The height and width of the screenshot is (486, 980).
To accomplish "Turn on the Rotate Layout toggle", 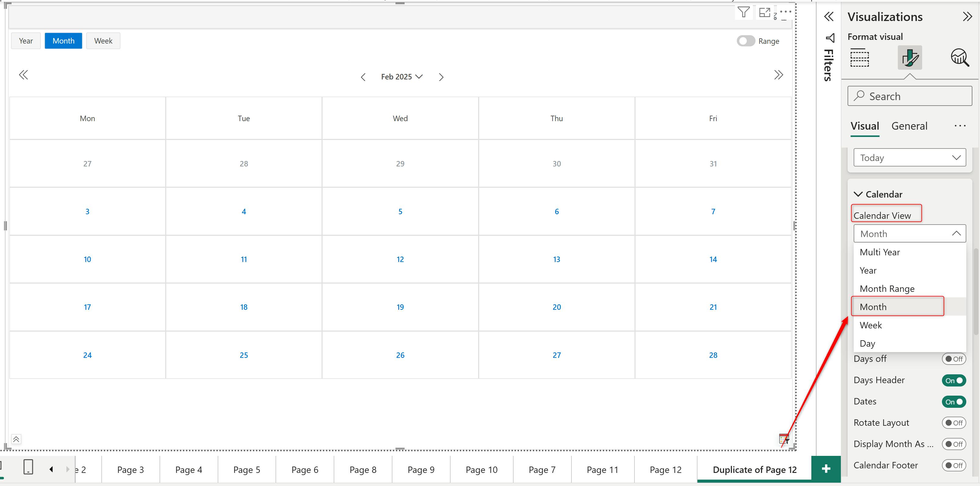I will coord(954,423).
